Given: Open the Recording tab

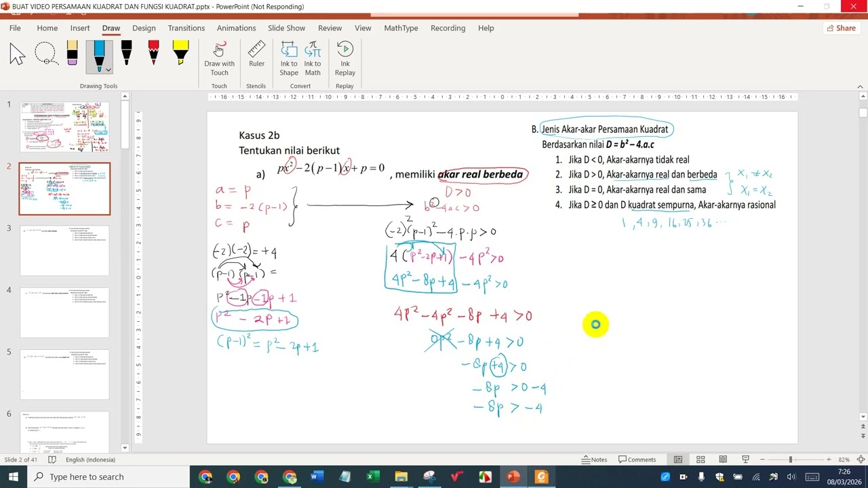Looking at the screenshot, I should tap(448, 28).
